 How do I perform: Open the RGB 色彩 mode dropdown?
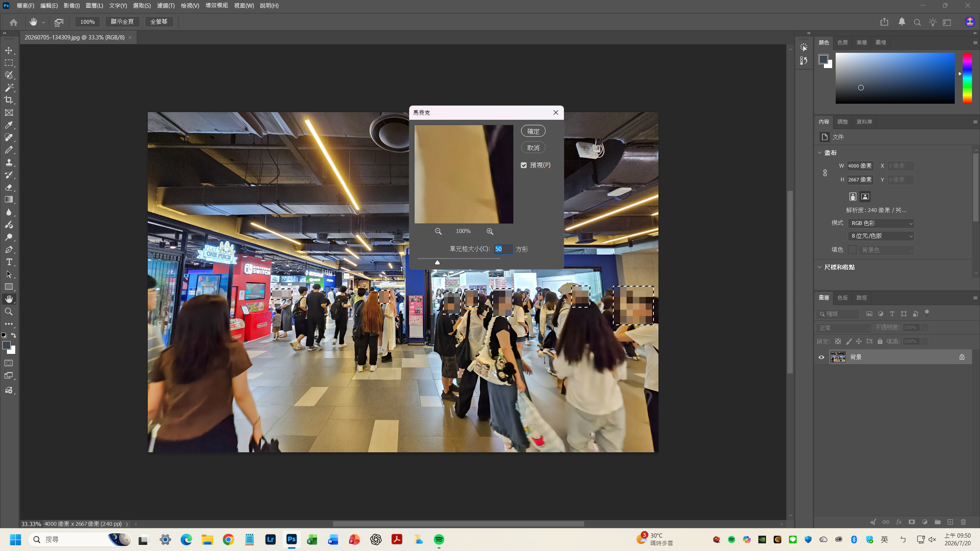pyautogui.click(x=881, y=223)
